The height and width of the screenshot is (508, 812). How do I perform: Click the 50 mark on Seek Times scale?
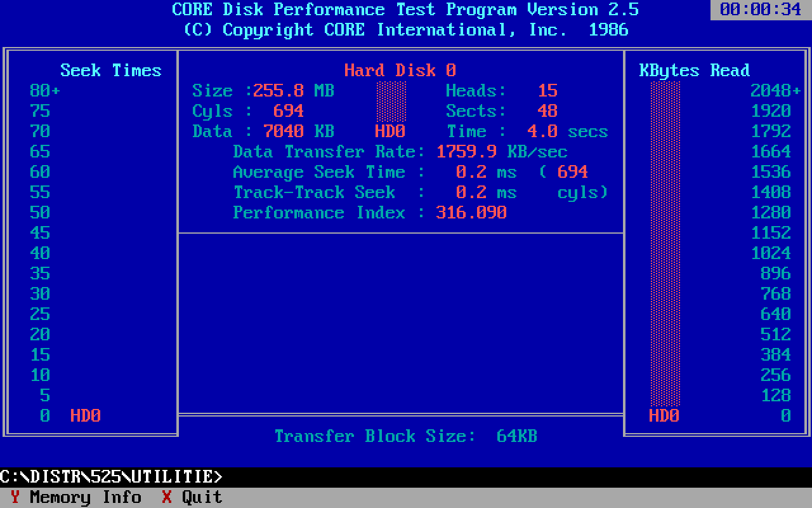click(x=40, y=213)
